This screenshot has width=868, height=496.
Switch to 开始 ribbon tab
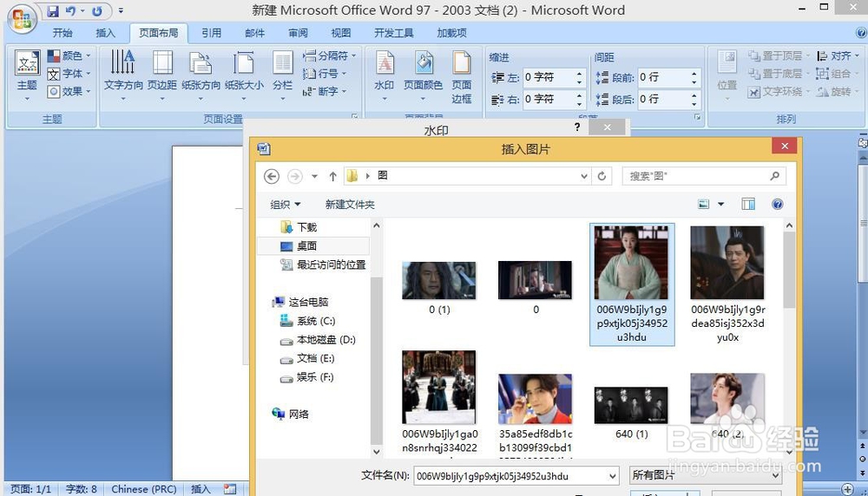point(62,33)
